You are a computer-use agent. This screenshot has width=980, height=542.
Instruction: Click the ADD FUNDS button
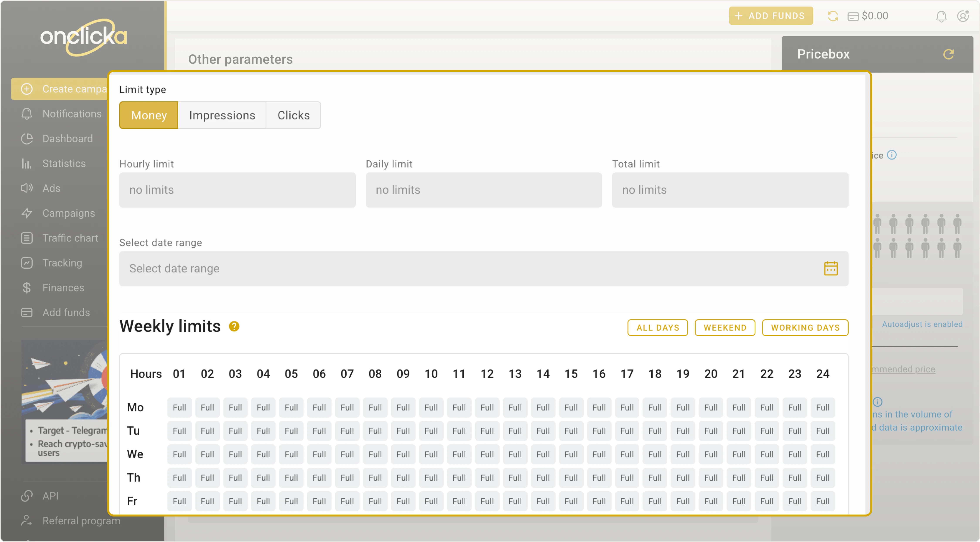(x=771, y=16)
